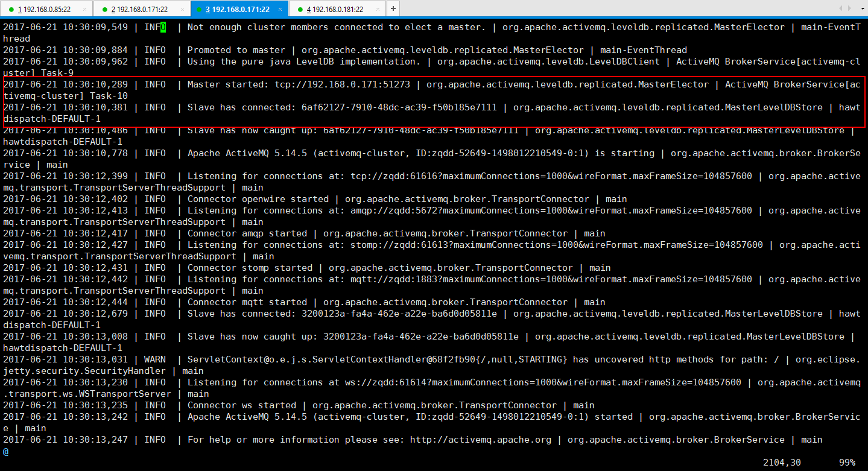Viewport: 868px width, 471px height.
Task: Click timestamp '2017-06-21 10:30:13,247'
Action: pos(65,440)
